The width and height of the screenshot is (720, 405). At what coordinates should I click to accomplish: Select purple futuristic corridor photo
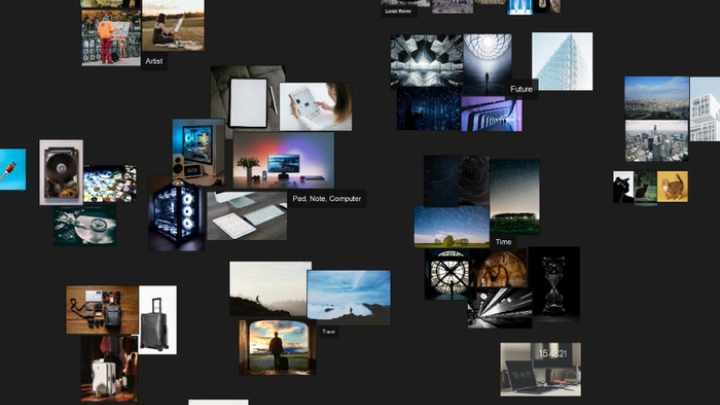coord(491,114)
